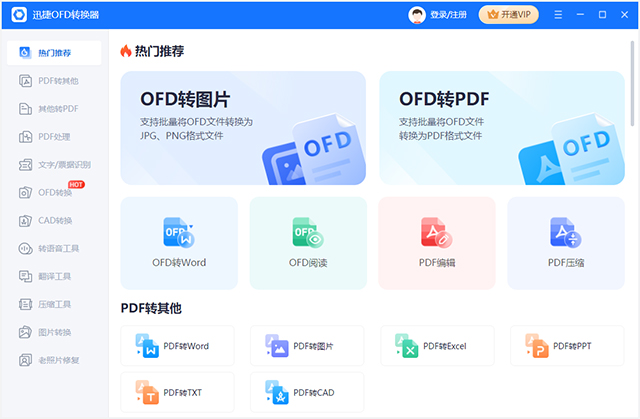Click the flame icon beside 热门推荐 heading
The width and height of the screenshot is (640, 419).
point(126,51)
